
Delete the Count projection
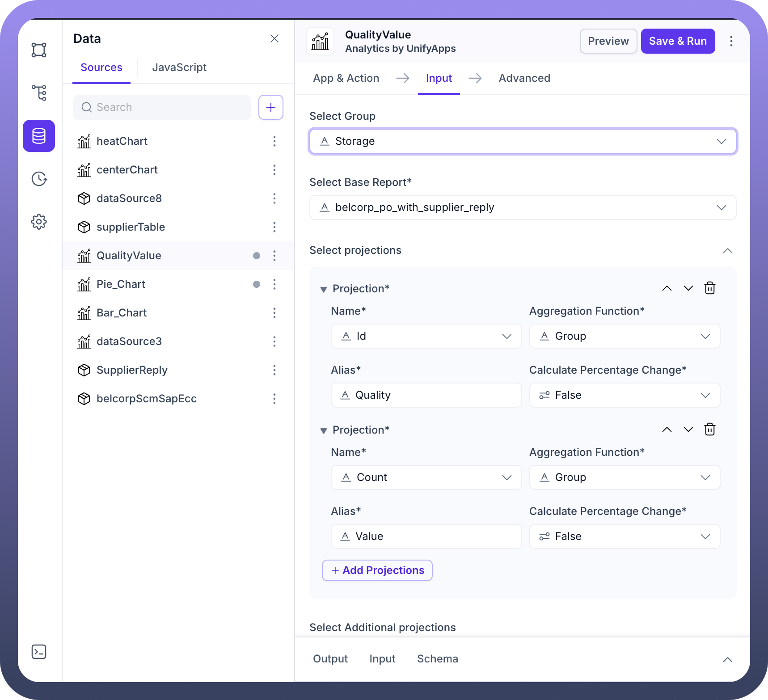pyautogui.click(x=710, y=430)
